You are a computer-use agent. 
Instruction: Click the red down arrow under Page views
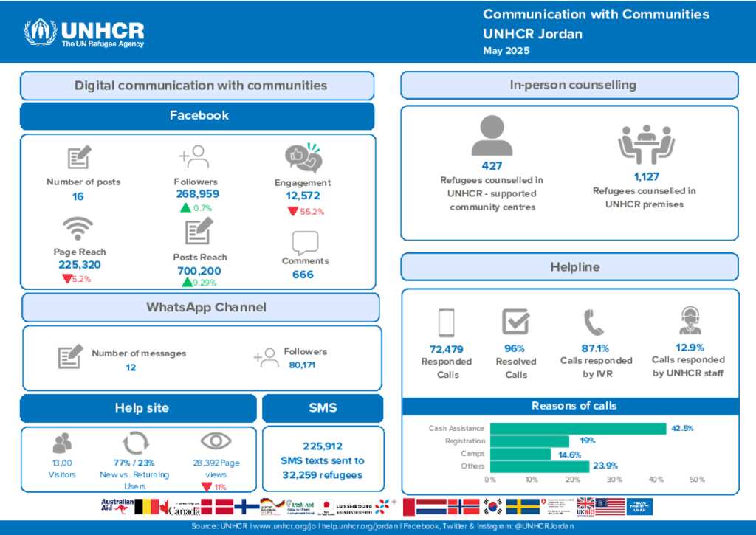[x=207, y=487]
